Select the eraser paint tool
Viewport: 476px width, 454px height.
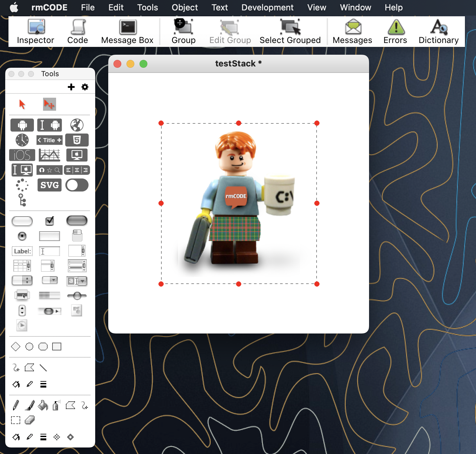[x=29, y=420]
